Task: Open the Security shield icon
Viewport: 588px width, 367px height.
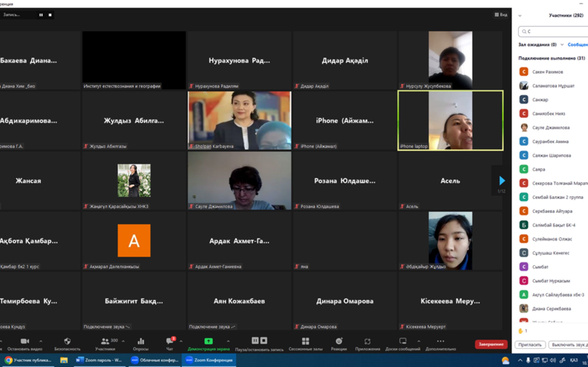Action: (x=67, y=341)
